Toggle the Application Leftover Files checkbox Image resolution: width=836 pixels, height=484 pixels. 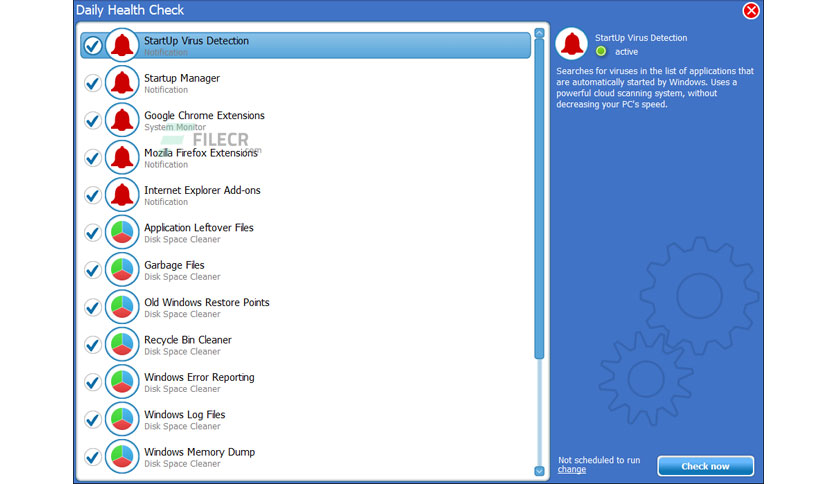point(93,233)
